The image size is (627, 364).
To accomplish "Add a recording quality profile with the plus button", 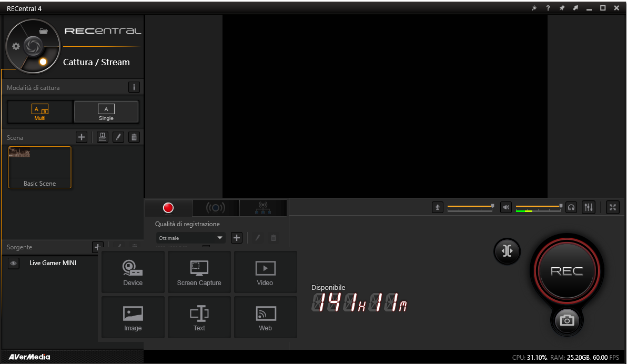I will coord(237,238).
